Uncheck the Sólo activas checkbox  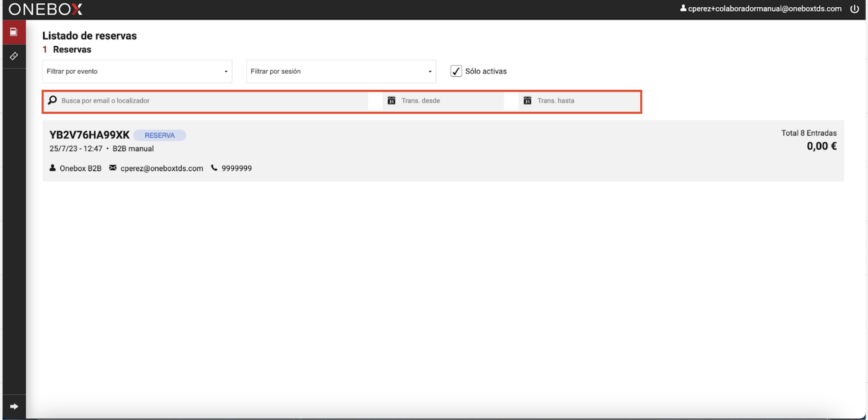coord(456,71)
